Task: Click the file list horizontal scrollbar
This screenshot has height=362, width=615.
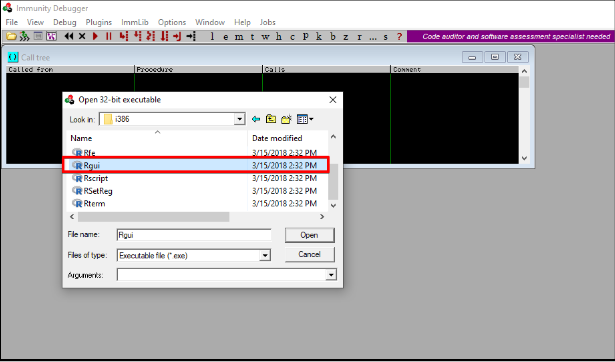Action: click(x=153, y=216)
